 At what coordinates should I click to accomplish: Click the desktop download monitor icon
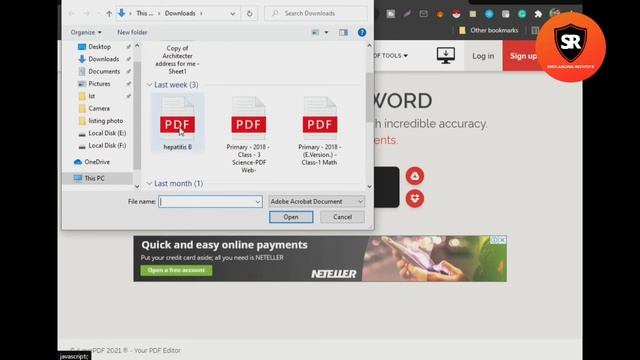click(446, 56)
